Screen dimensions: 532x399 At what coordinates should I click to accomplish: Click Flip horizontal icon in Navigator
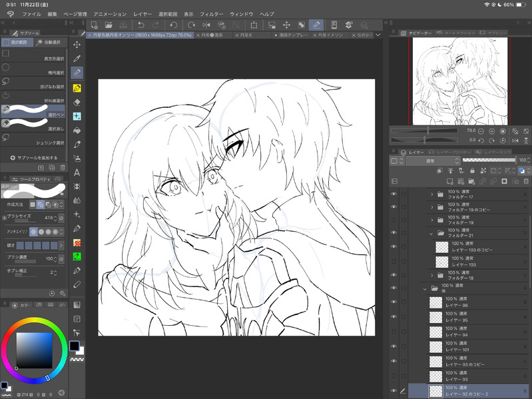(x=515, y=140)
